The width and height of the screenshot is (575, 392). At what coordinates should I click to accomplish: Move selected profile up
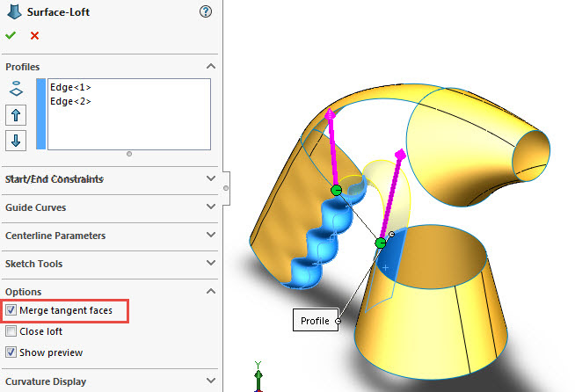(16, 115)
